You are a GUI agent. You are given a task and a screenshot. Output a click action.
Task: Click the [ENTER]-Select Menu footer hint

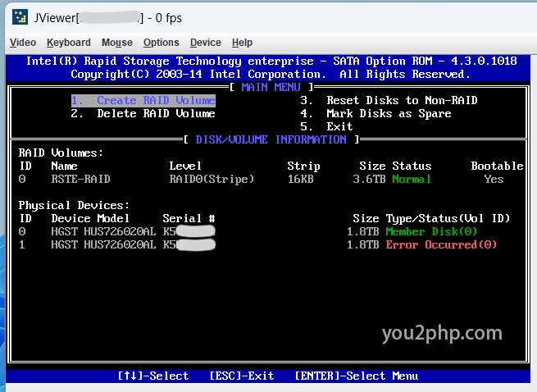(x=356, y=376)
